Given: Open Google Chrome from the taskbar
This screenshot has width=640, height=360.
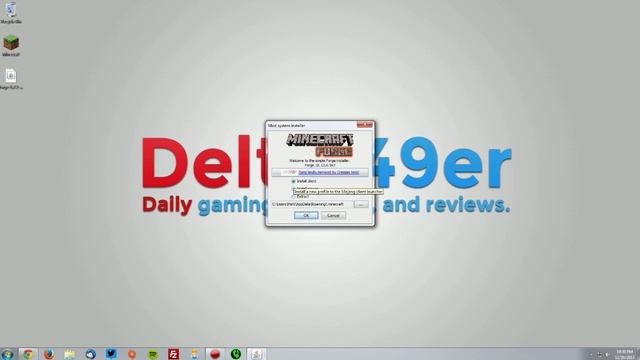Looking at the screenshot, I should (28, 354).
